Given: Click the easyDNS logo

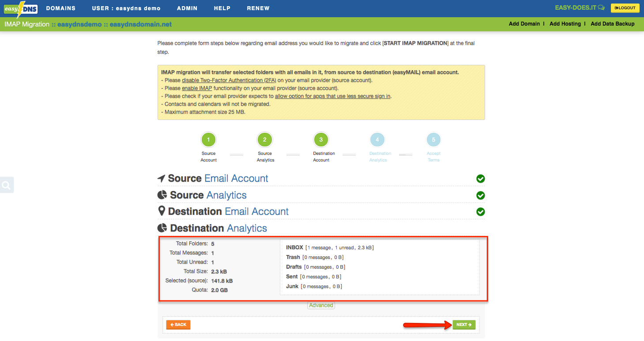Looking at the screenshot, I should pos(21,8).
